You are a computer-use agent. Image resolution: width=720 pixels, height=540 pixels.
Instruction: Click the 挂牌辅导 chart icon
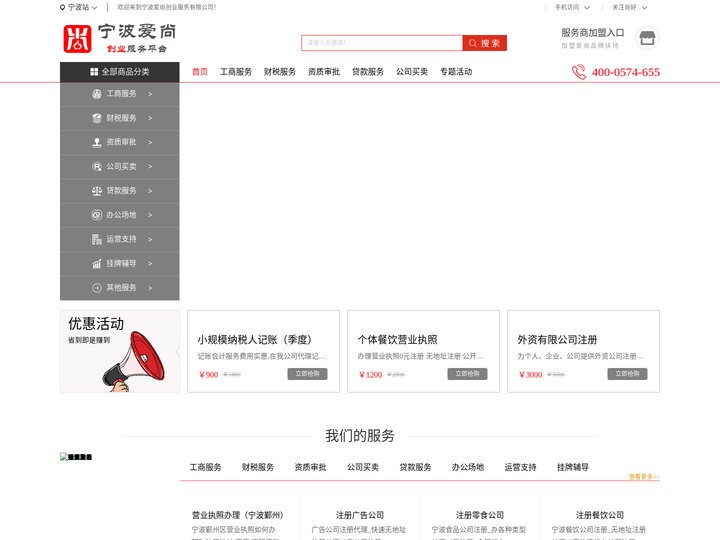tap(97, 264)
